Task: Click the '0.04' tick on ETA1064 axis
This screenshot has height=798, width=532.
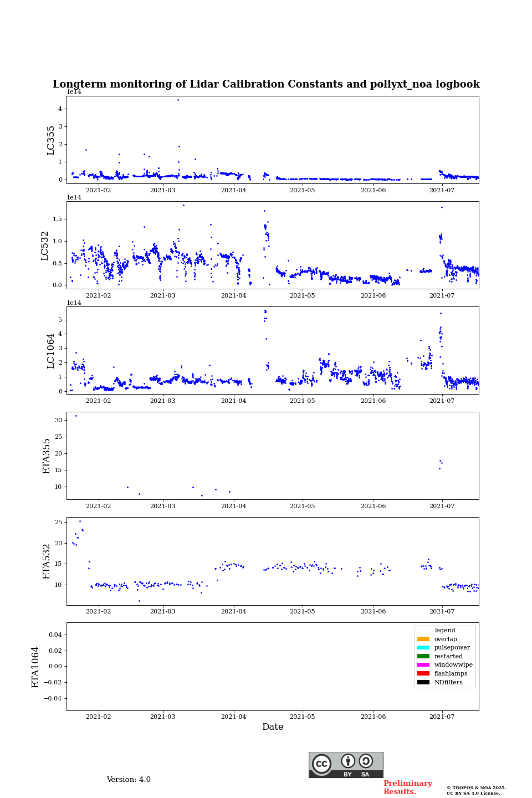Action: (x=55, y=635)
